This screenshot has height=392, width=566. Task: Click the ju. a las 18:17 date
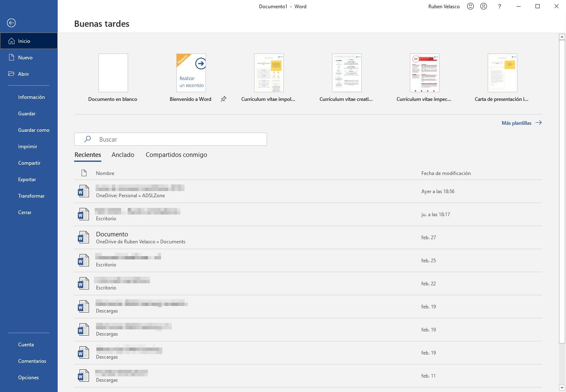click(435, 215)
